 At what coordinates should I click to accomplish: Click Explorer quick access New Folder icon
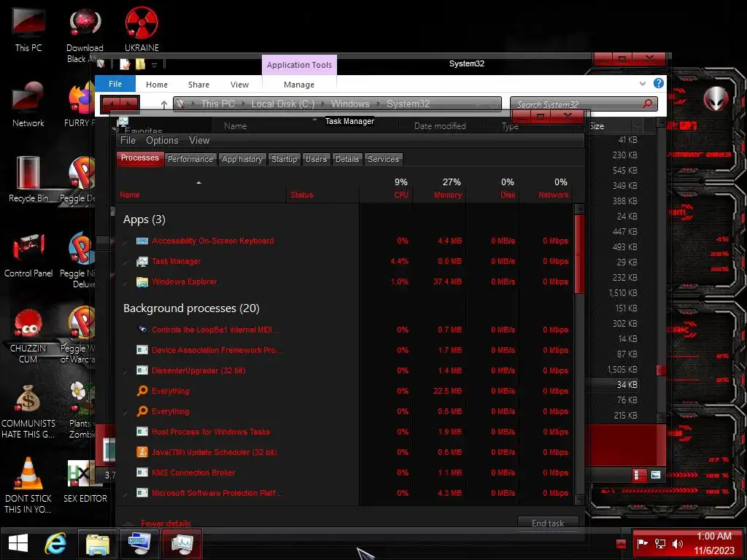[x=140, y=64]
